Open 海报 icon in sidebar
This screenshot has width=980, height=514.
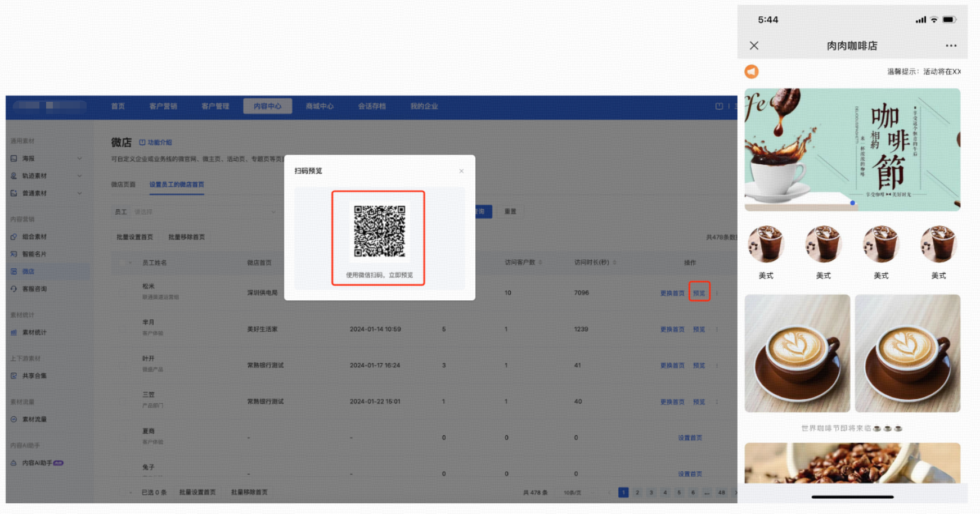pyautogui.click(x=14, y=159)
